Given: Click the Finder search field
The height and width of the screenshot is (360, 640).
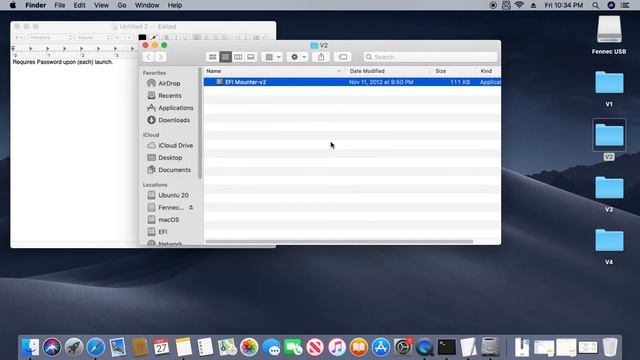Looking at the screenshot, I should pyautogui.click(x=430, y=57).
